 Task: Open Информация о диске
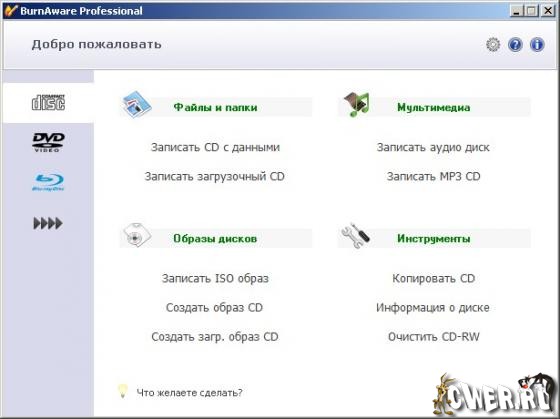coord(433,308)
